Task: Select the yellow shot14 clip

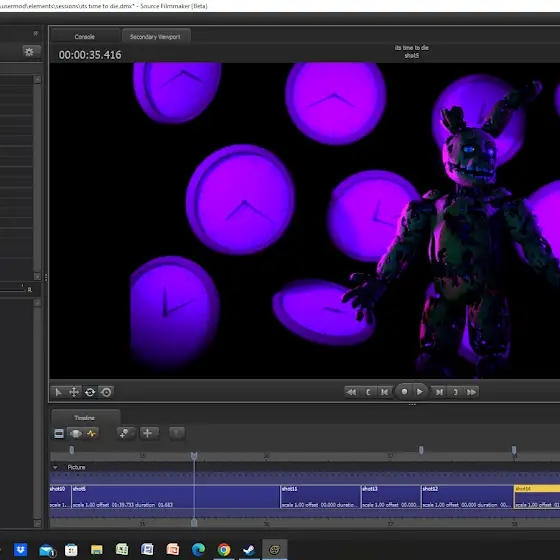Action: coord(537,496)
